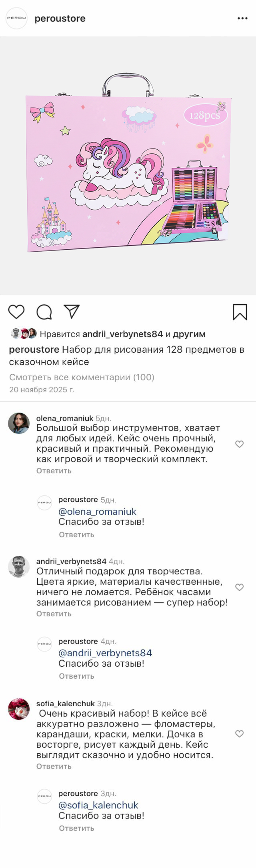Screen dimensions: 256x868
Task: Share the post with the paper plane icon
Action: coord(72,312)
